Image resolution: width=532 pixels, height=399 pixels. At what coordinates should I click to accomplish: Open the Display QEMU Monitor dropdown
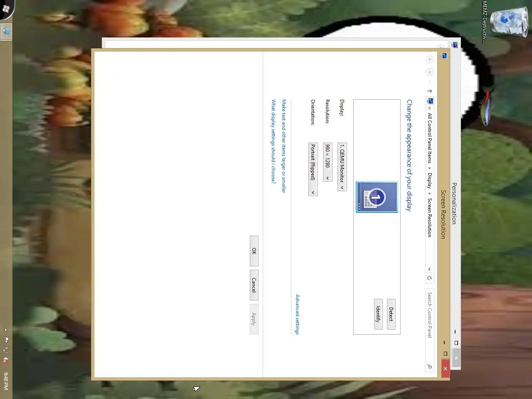[x=342, y=167]
